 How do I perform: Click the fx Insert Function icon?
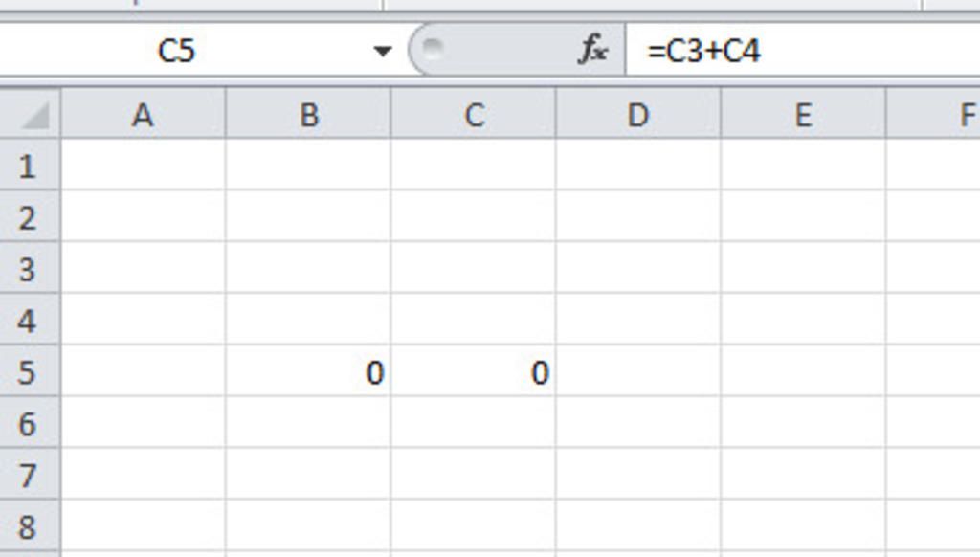[x=592, y=50]
